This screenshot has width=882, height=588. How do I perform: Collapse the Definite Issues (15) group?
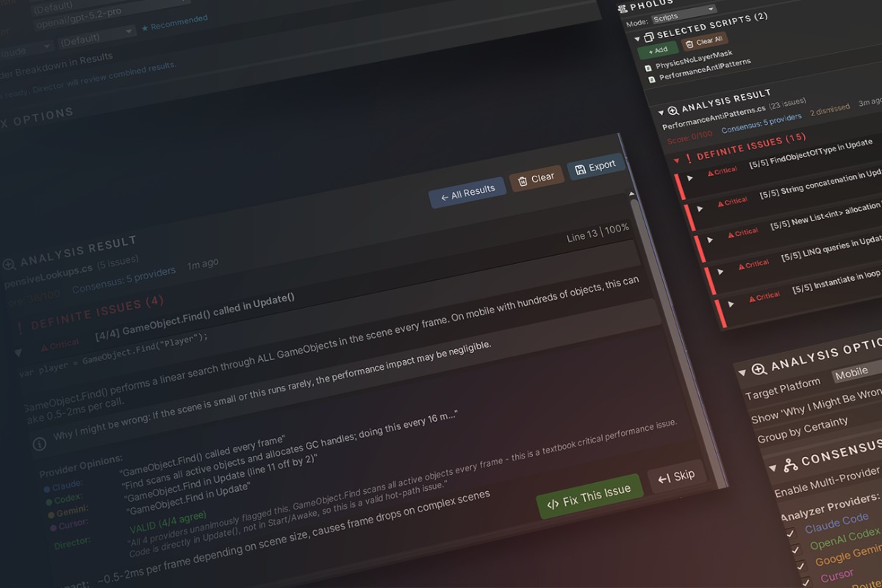coord(676,159)
